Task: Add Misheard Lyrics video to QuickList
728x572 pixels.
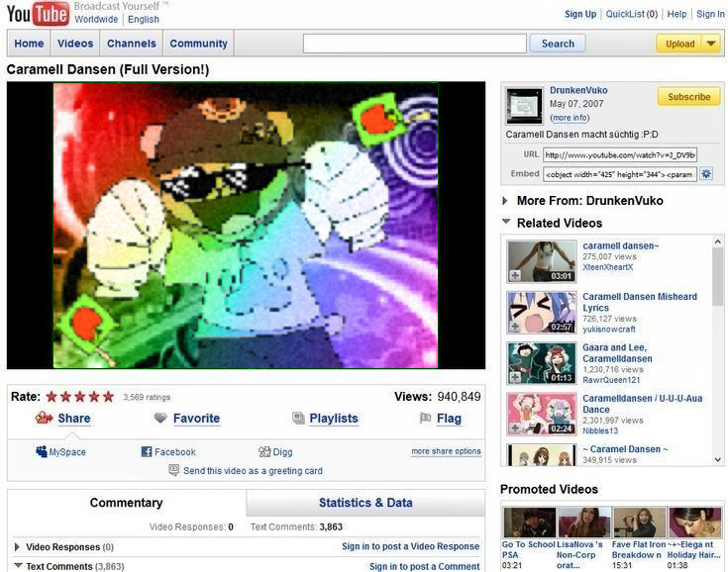Action: pos(515,327)
